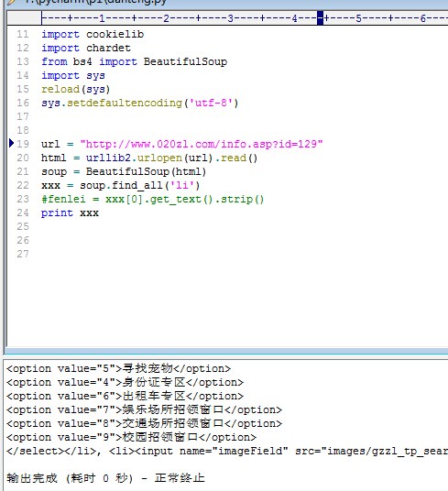Image resolution: width=448 pixels, height=491 pixels.
Task: Click the 'print xxx' statement
Action: click(x=70, y=213)
